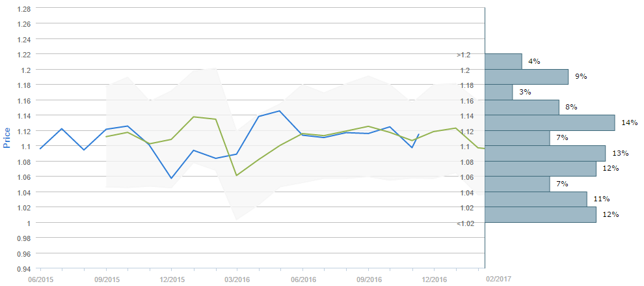Click the 14% histogram bar
This screenshot has height=286, width=644.
coord(550,122)
